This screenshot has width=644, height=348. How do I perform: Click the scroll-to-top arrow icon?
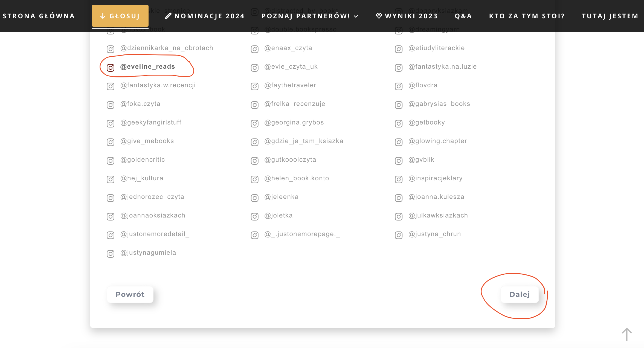(x=626, y=334)
